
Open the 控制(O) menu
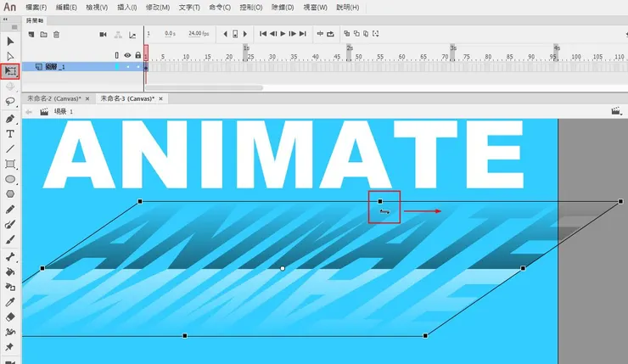click(x=251, y=7)
